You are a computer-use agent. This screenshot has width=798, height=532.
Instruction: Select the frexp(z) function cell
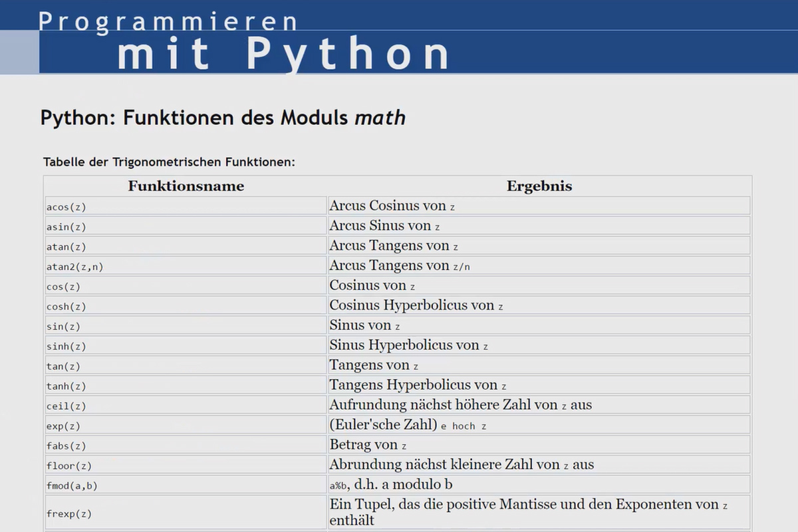(186, 513)
